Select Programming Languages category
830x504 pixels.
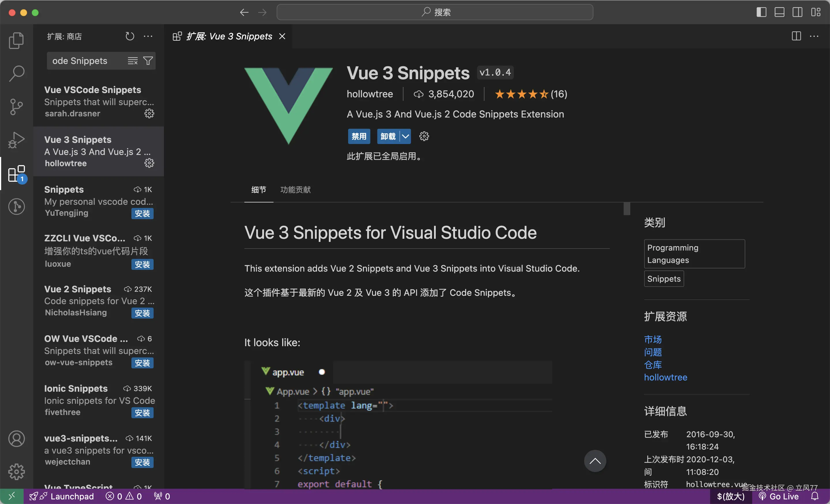(694, 254)
